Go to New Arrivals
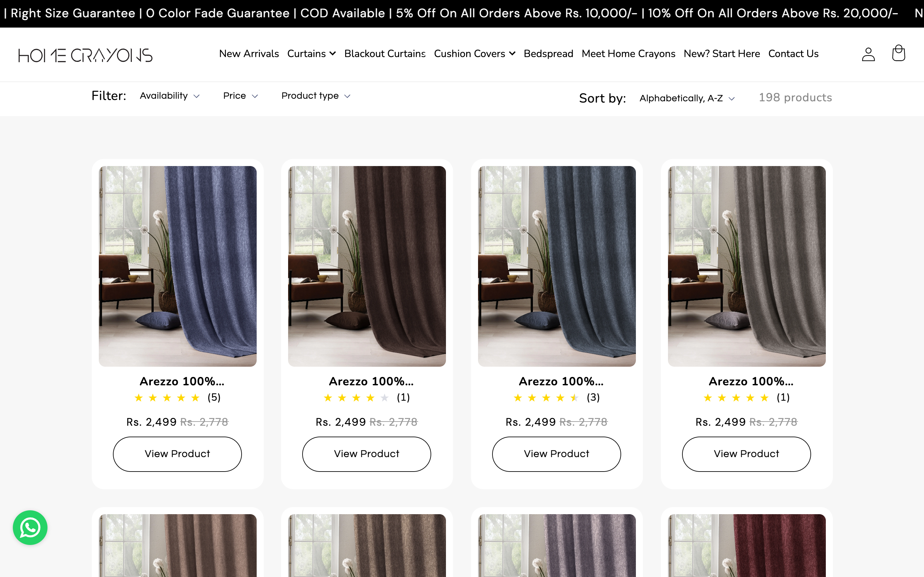 point(249,54)
